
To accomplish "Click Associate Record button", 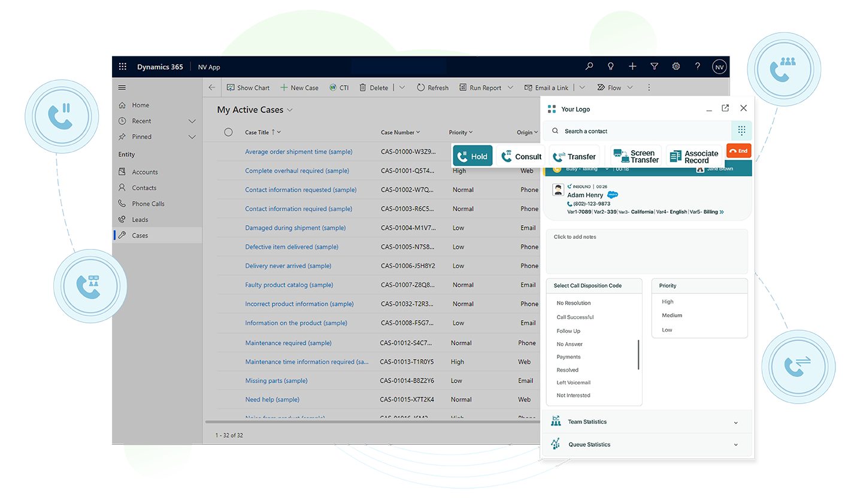I will point(694,156).
